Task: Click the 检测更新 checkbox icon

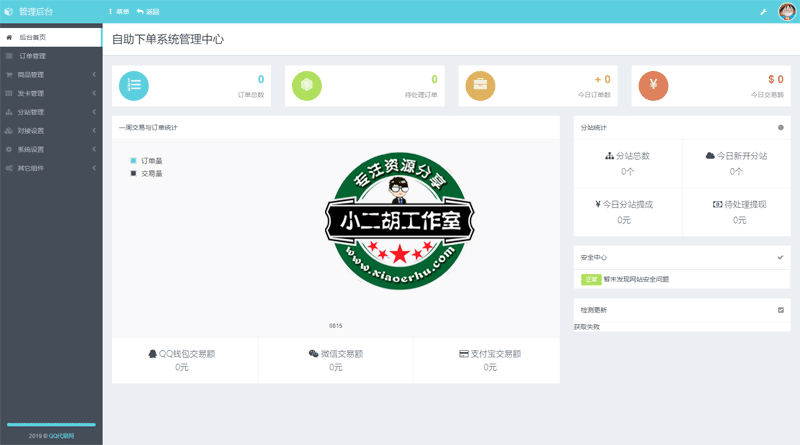Action: click(x=780, y=310)
